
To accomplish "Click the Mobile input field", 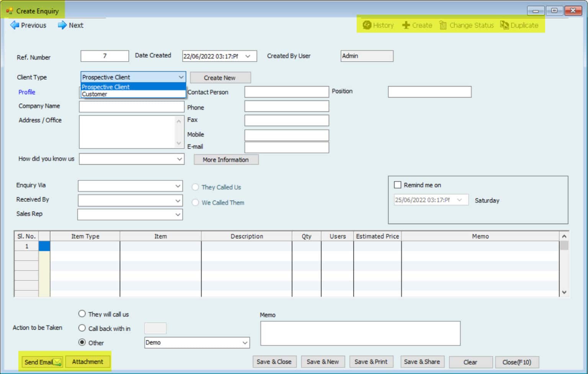I will click(287, 135).
